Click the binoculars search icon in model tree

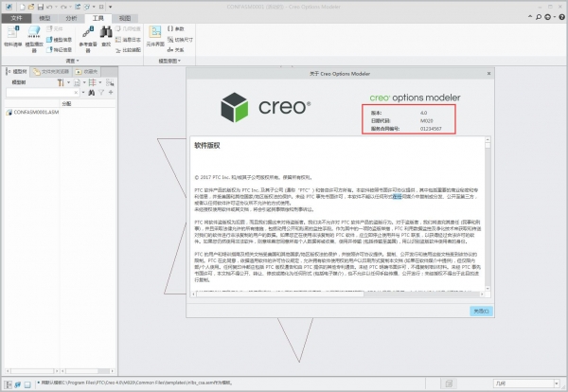point(91,93)
